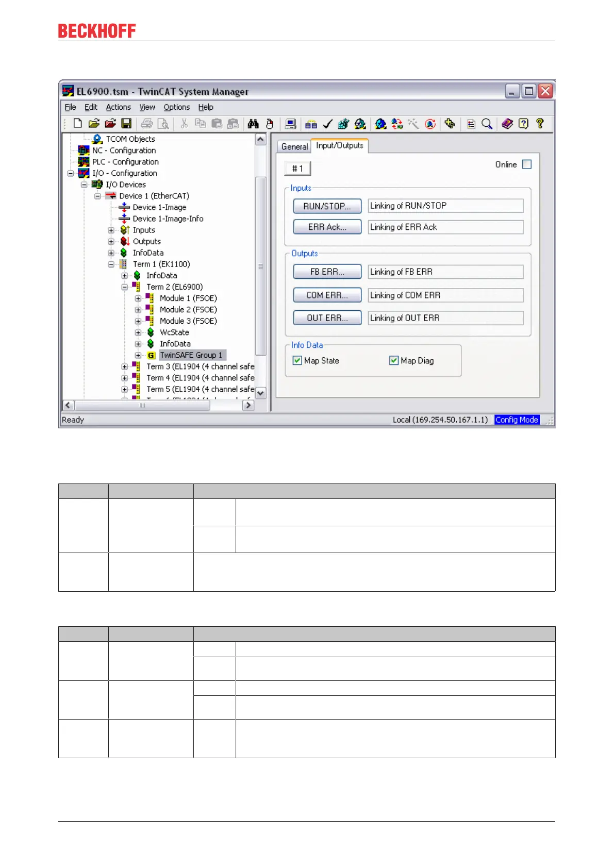This screenshot has width=614, height=868.
Task: Open the Actions menu
Action: [119, 107]
